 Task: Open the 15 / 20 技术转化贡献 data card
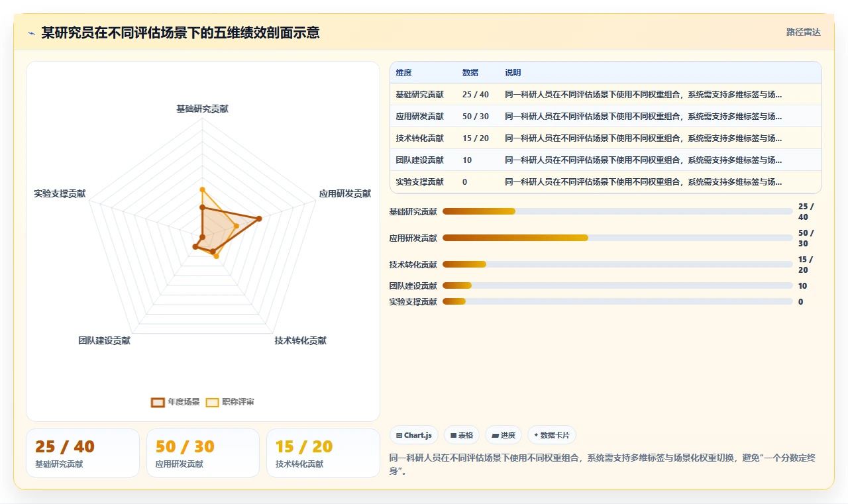point(323,453)
